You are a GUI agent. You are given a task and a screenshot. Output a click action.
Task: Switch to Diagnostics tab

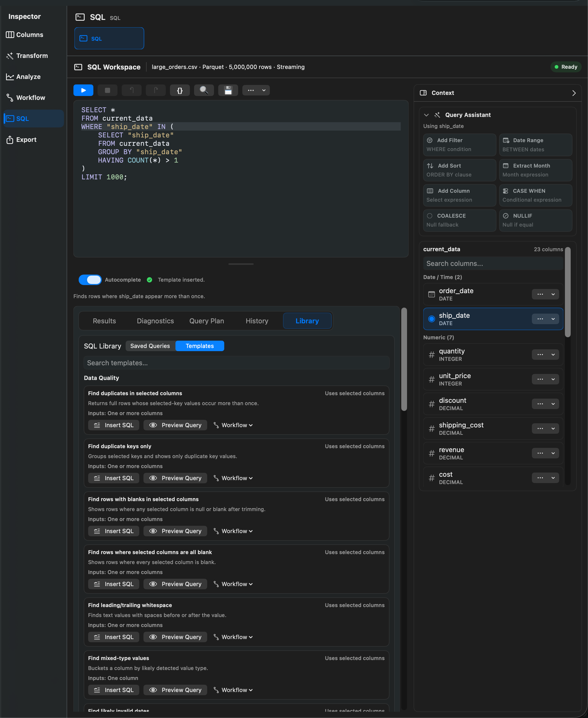(155, 321)
